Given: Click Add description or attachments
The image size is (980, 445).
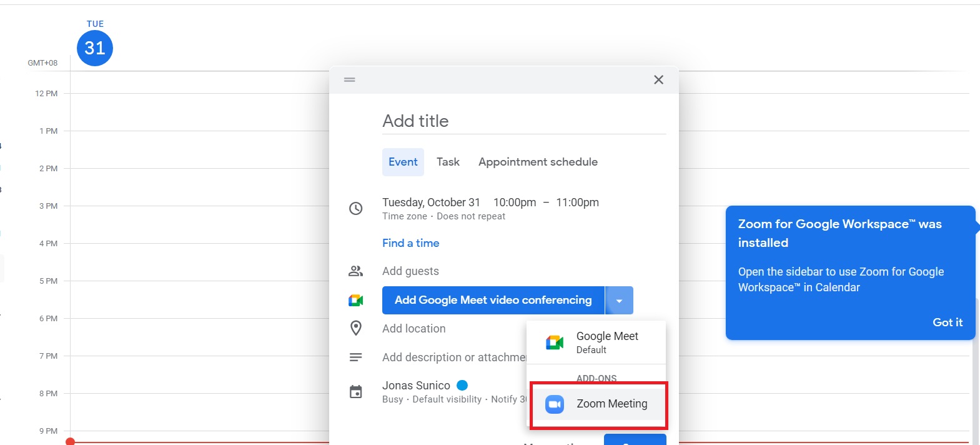Looking at the screenshot, I should (454, 357).
